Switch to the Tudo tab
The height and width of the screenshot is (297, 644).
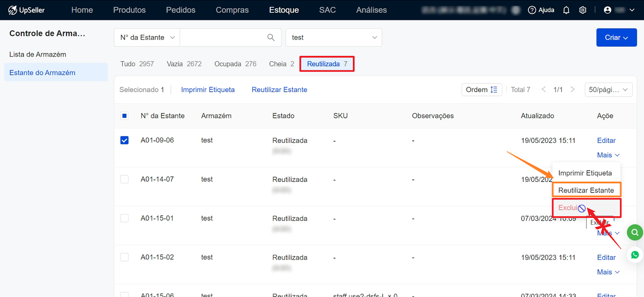tap(137, 64)
